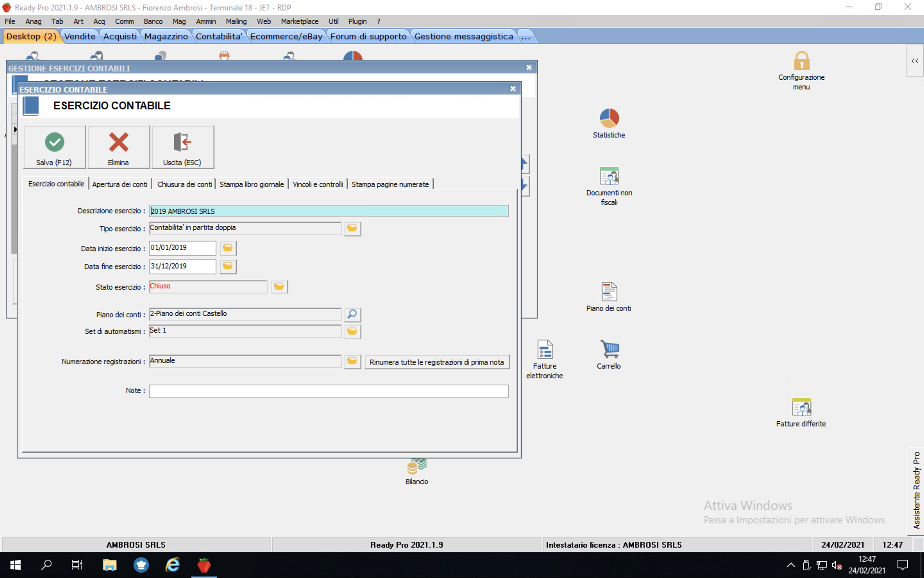The width and height of the screenshot is (924, 578).
Task: Open the Data fine esercizio date picker
Action: 228,267
